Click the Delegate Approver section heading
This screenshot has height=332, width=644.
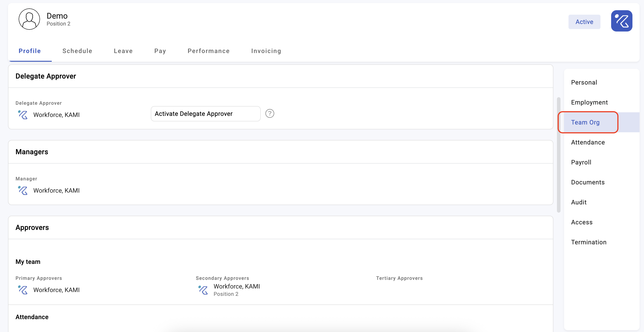[46, 76]
